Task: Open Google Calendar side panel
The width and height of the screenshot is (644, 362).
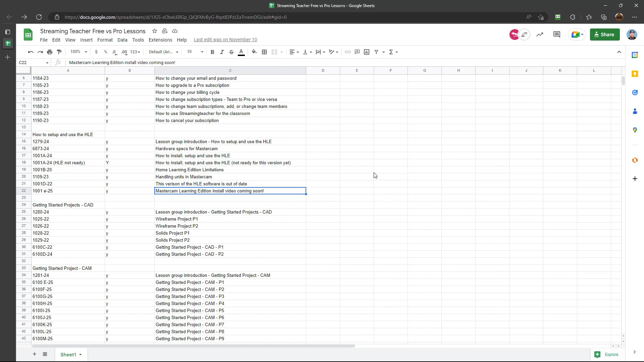Action: point(635,55)
